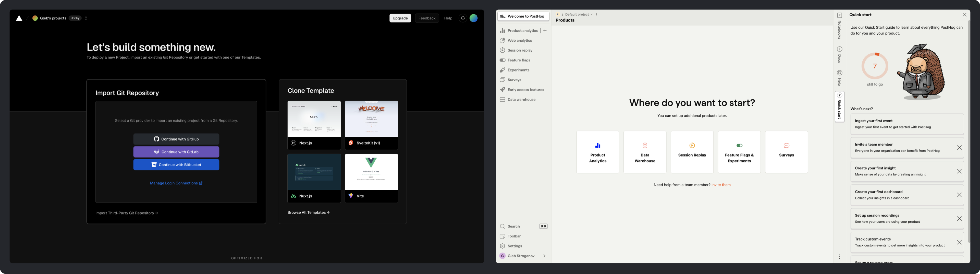Choose the Product Analytics product card
This screenshot has height=274, width=980.
click(598, 152)
